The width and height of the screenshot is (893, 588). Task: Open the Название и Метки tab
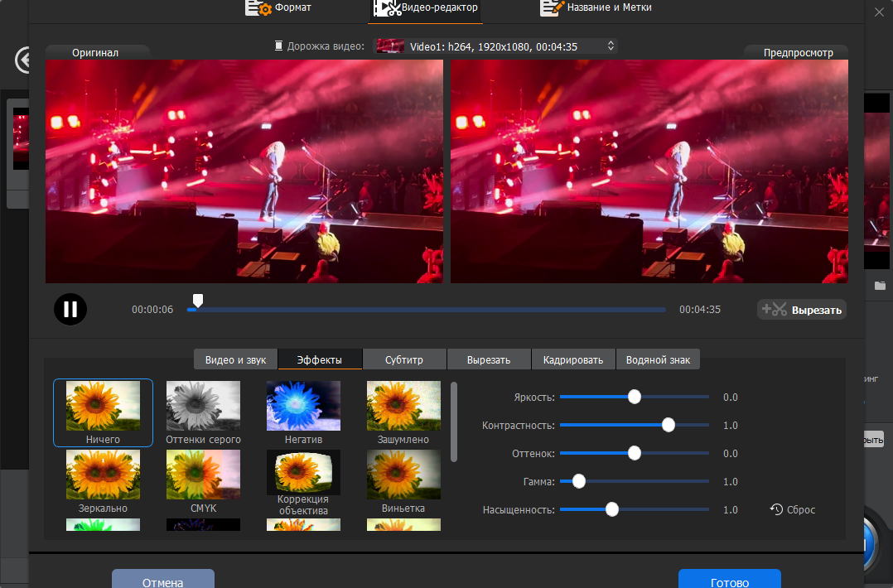[x=596, y=7]
